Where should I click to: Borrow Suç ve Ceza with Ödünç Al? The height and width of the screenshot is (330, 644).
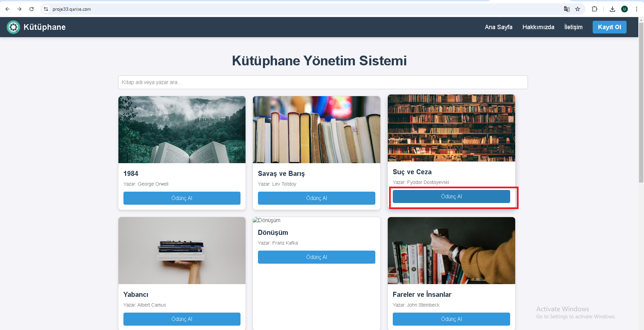(451, 196)
